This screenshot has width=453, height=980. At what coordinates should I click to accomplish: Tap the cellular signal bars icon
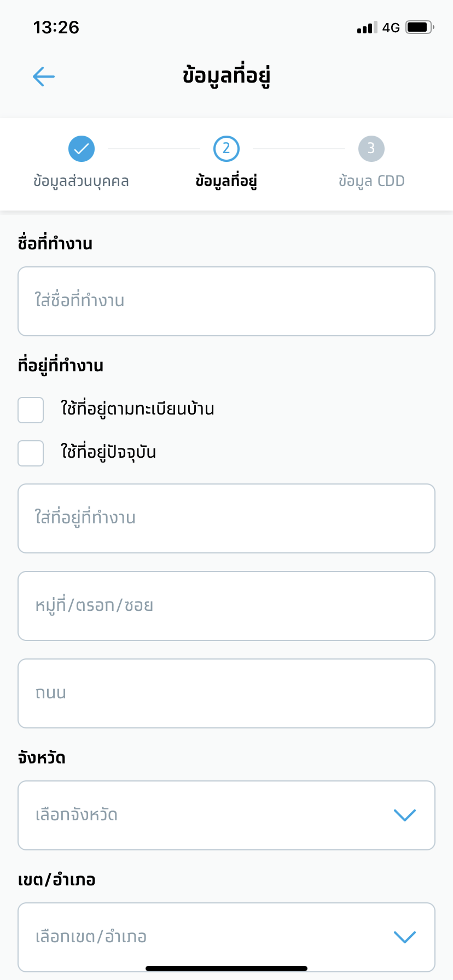pos(367,28)
